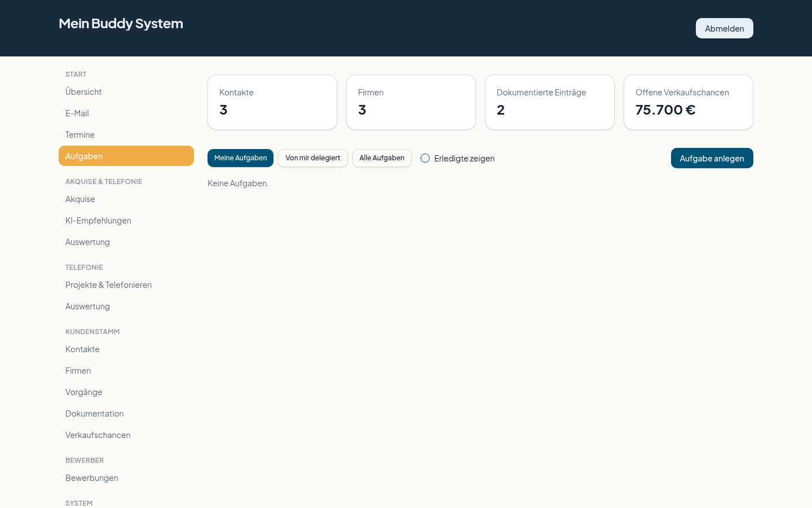Log out via Abmelden button
This screenshot has width=812, height=508.
point(724,28)
